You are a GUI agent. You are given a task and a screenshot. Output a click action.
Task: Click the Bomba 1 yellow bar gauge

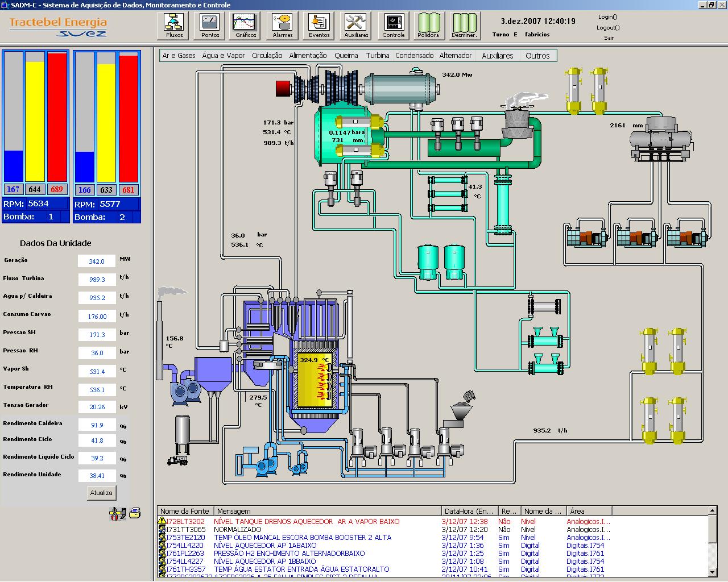35,117
